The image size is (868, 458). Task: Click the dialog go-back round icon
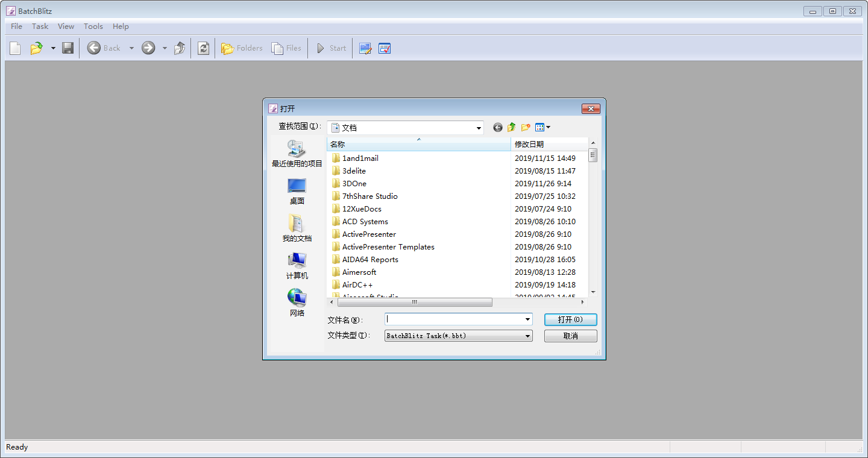tap(497, 127)
